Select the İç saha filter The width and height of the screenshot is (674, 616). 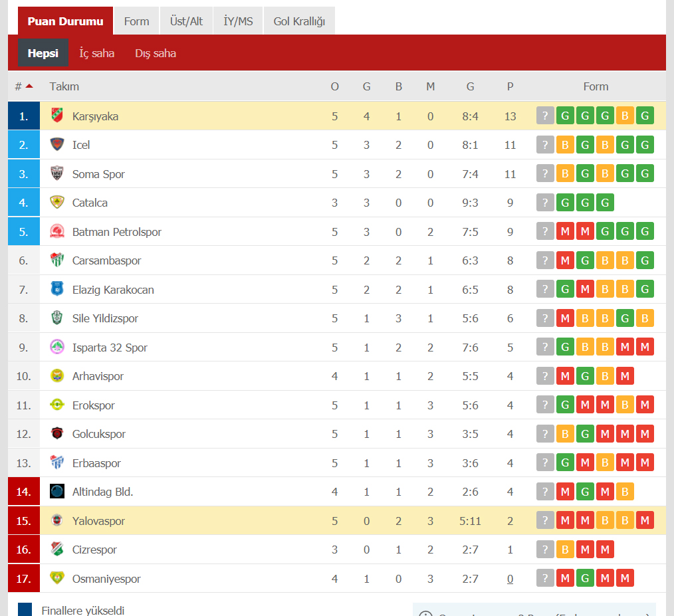(97, 53)
